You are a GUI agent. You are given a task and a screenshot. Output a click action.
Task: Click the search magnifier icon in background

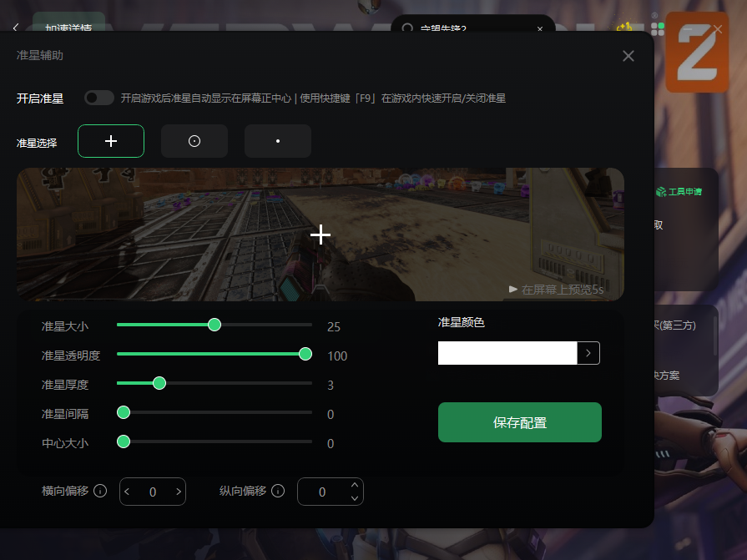coord(407,28)
